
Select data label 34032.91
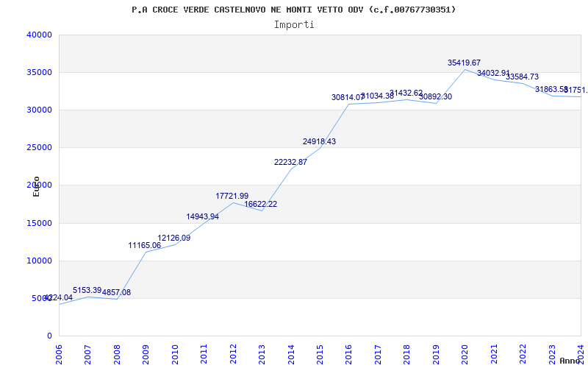(x=493, y=73)
